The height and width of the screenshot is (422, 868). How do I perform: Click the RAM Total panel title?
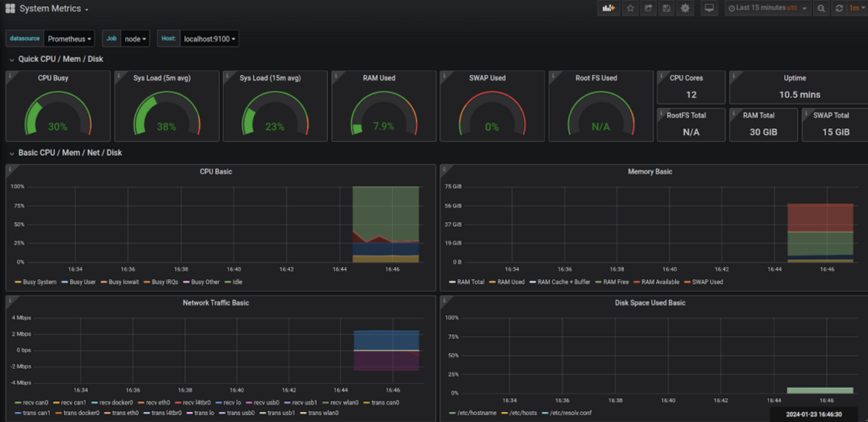[759, 115]
